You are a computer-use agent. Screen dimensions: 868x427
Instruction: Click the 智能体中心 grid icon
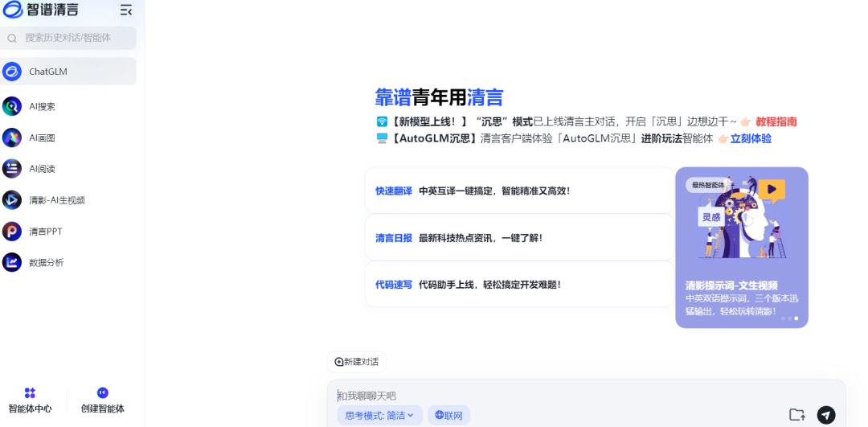30,393
